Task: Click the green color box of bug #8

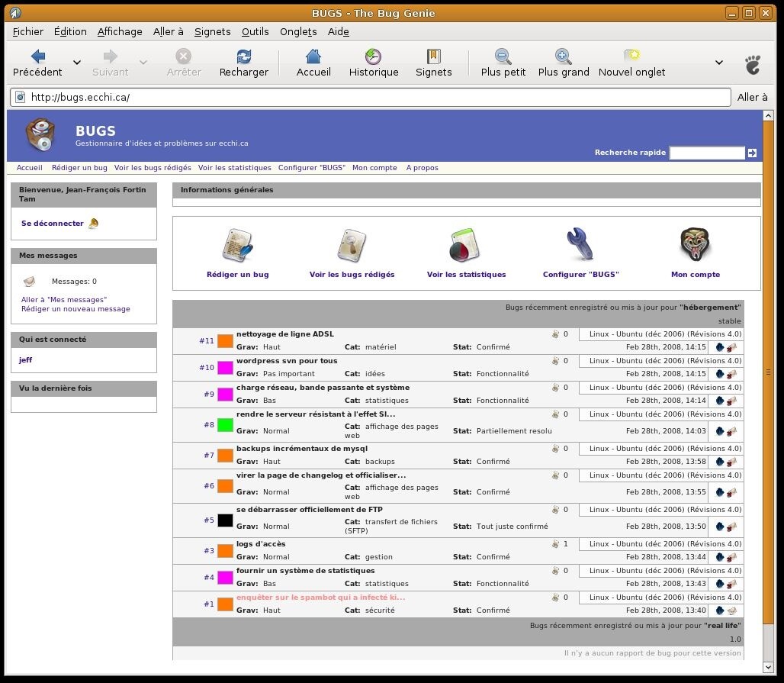Action: (x=225, y=425)
